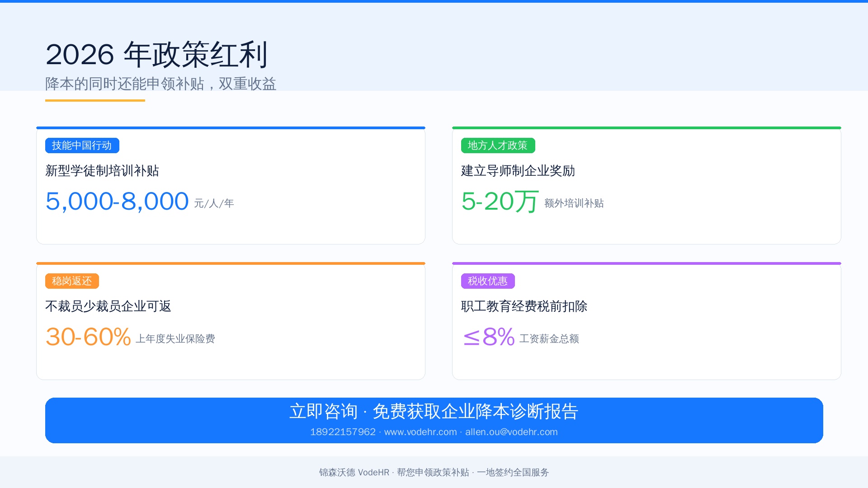Click the footer text 锦森沃德 VodeHR

tap(354, 472)
